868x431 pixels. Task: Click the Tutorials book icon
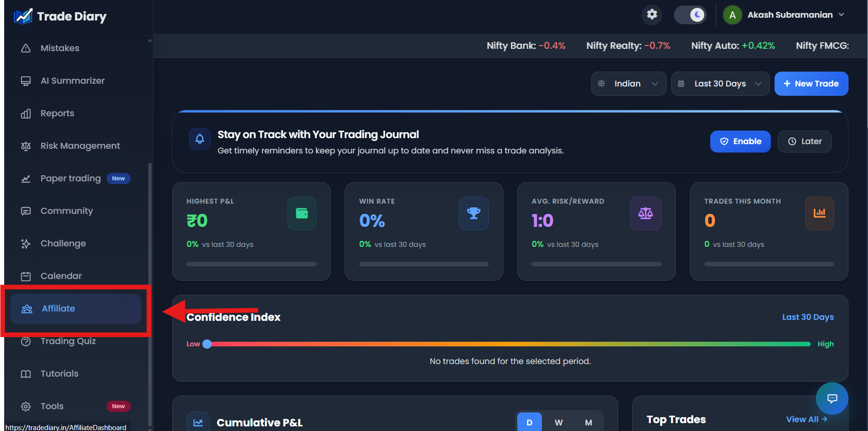pos(26,374)
